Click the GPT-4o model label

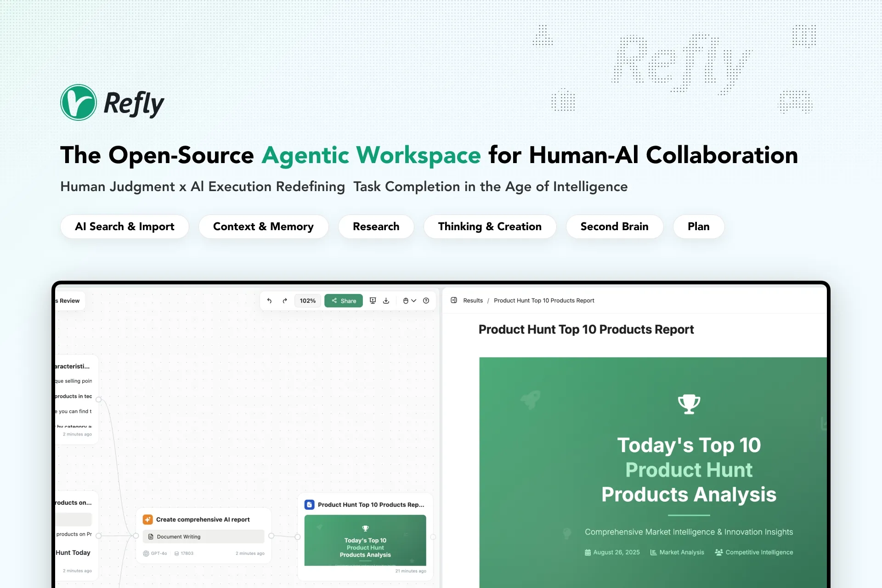(x=155, y=554)
